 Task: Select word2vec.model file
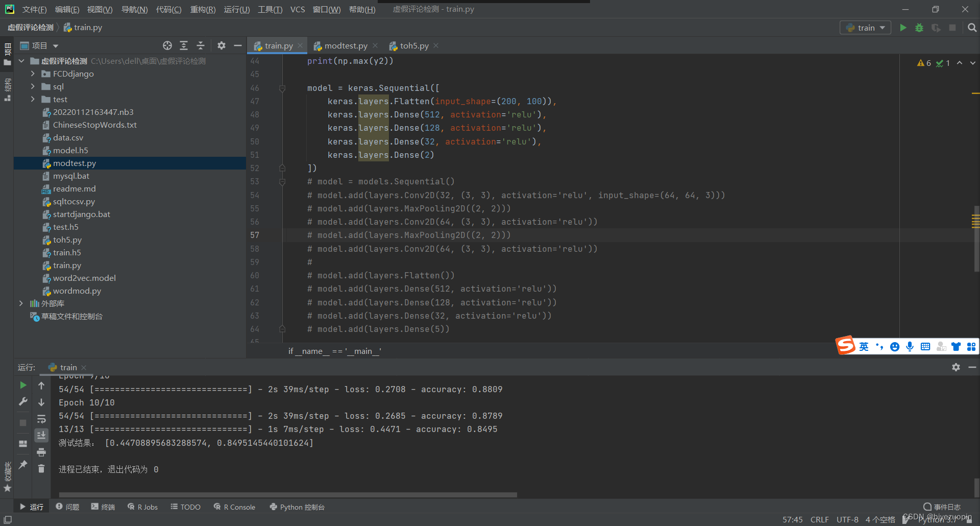pos(84,278)
